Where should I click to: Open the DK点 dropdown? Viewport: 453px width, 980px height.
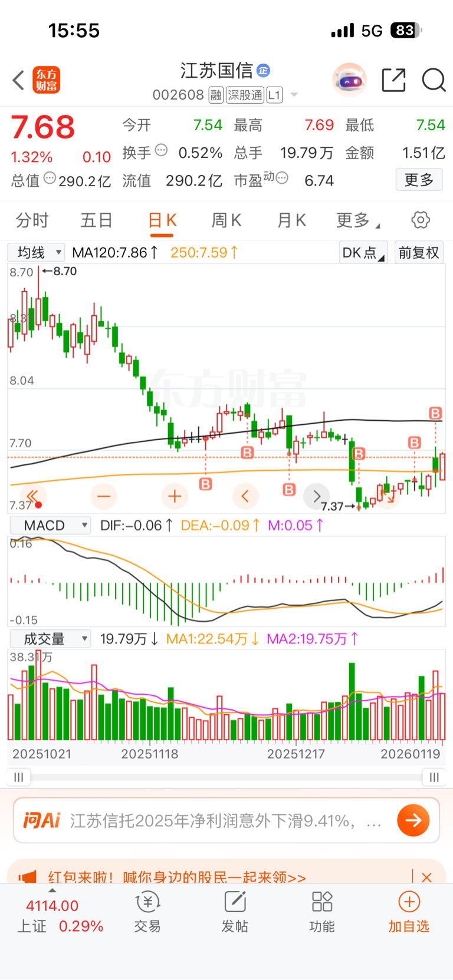(363, 253)
